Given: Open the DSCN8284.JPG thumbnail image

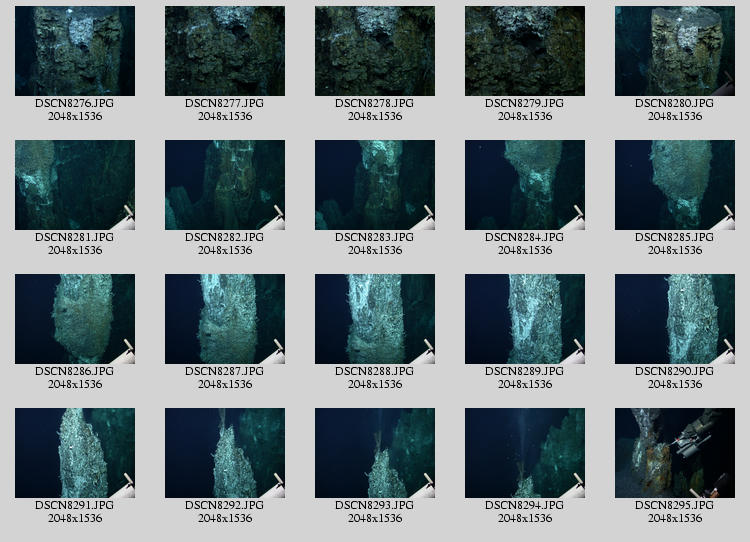Looking at the screenshot, I should click(x=525, y=185).
